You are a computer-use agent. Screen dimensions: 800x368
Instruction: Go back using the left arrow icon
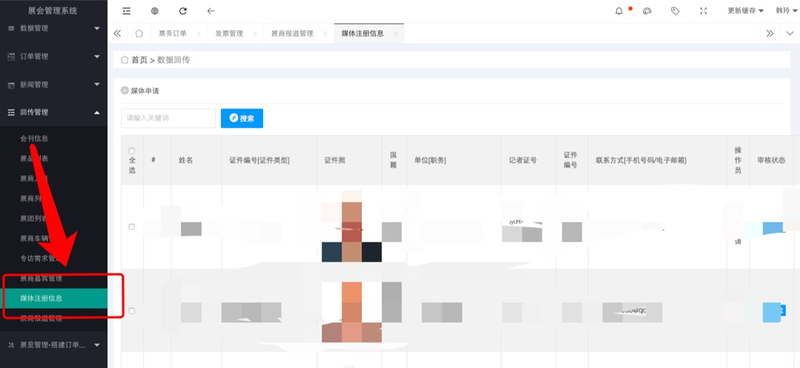(x=211, y=11)
